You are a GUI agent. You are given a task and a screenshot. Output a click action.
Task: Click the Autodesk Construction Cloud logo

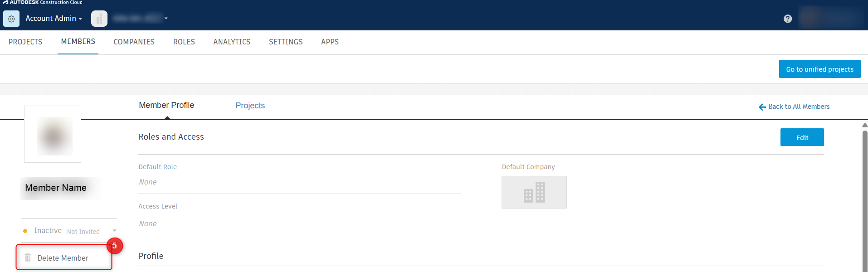[x=43, y=2]
